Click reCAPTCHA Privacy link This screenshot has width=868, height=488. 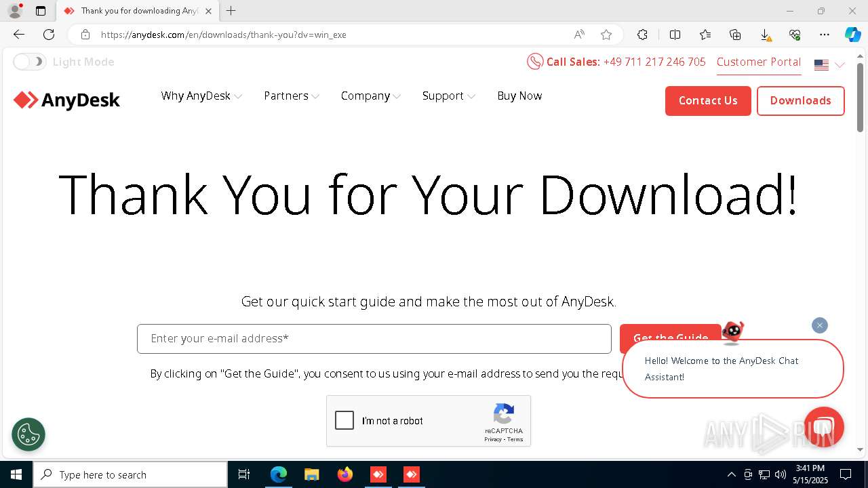492,439
